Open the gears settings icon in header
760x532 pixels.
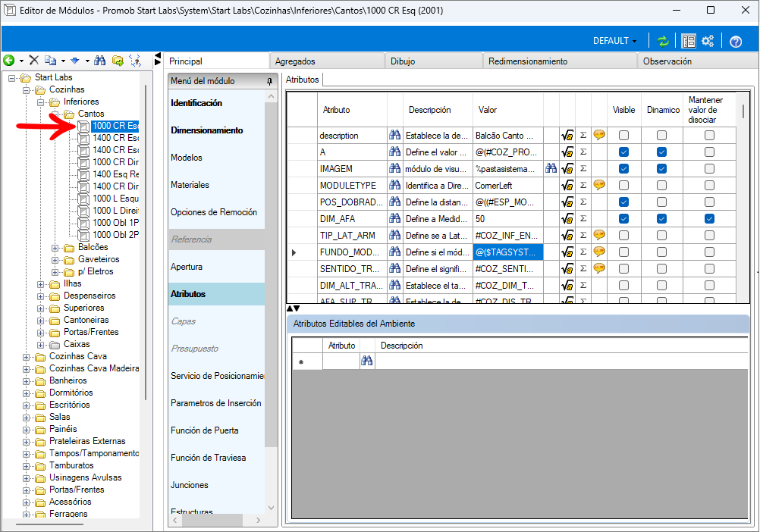tap(708, 41)
